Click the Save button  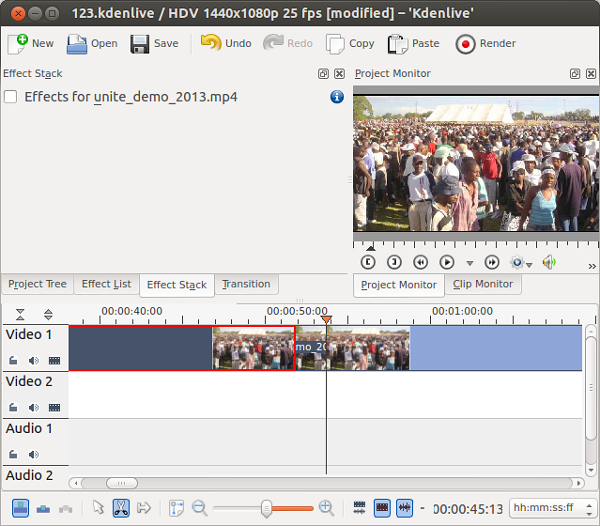[x=154, y=44]
